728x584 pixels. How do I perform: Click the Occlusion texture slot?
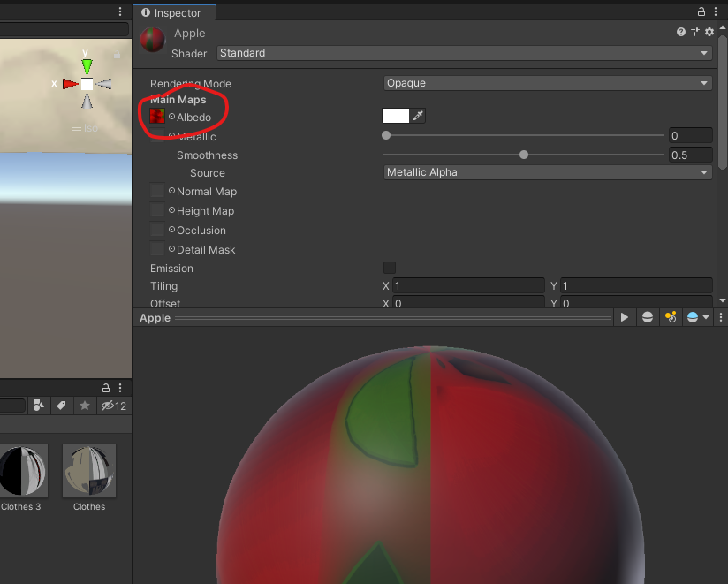pos(157,230)
